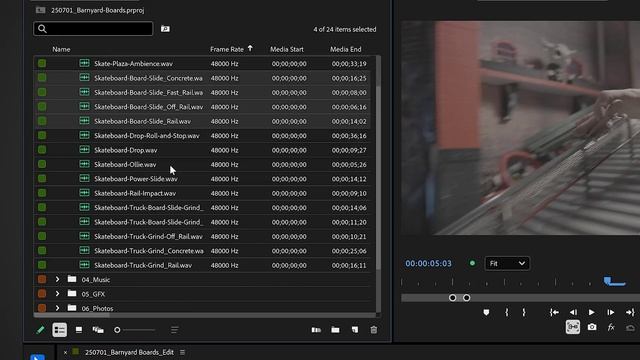640x360 pixels.
Task: Click the program monitor video preview
Action: click(520, 128)
